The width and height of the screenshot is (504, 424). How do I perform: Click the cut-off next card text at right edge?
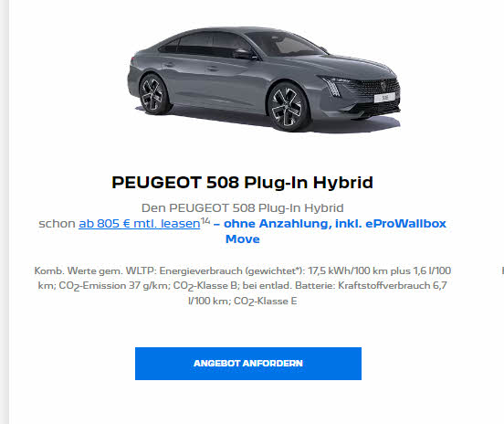click(502, 270)
